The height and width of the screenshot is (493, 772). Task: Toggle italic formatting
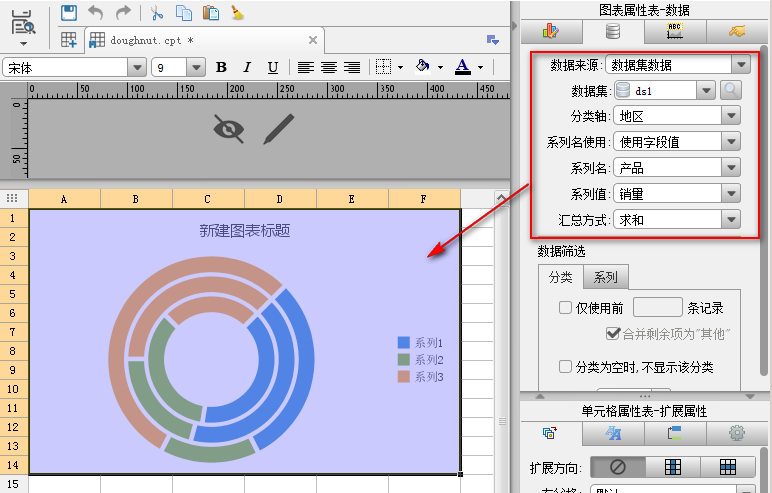coord(247,67)
